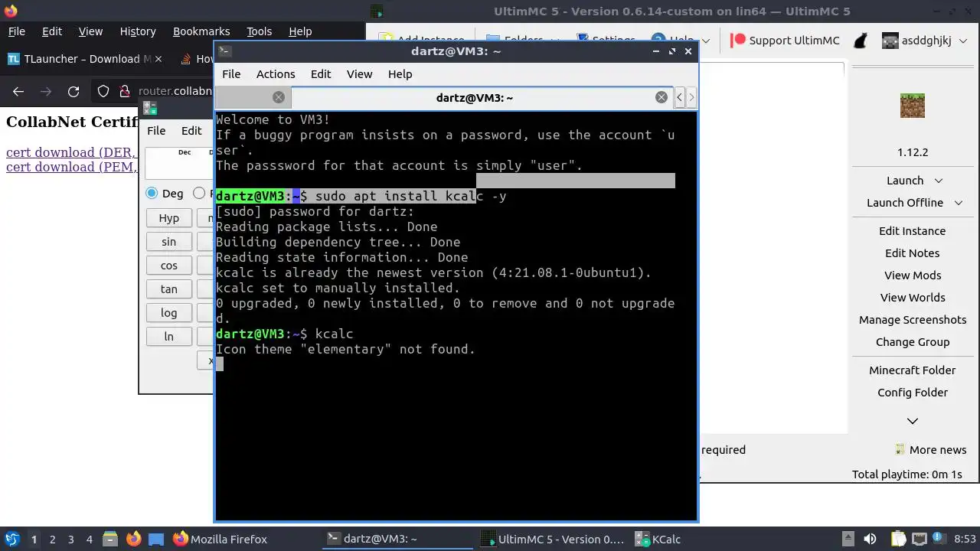The height and width of the screenshot is (551, 980).
Task: Open the Help menu in the terminal
Action: coord(400,74)
